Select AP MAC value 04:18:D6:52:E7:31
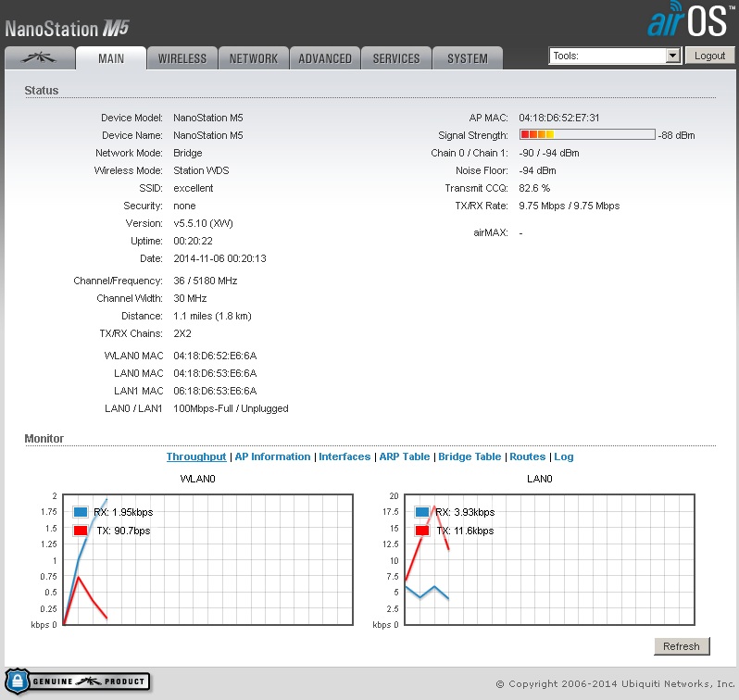 click(559, 118)
